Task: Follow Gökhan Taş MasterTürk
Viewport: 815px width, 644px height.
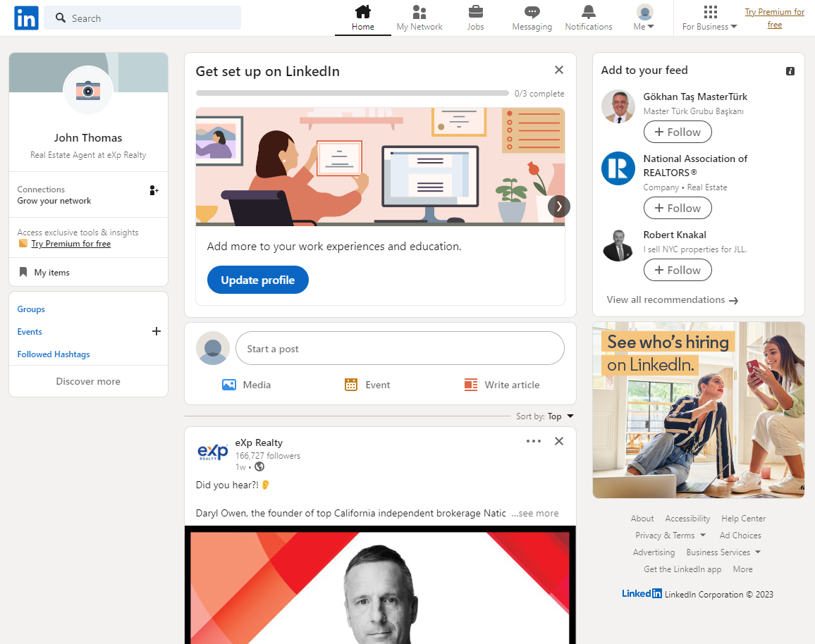Action: [677, 132]
